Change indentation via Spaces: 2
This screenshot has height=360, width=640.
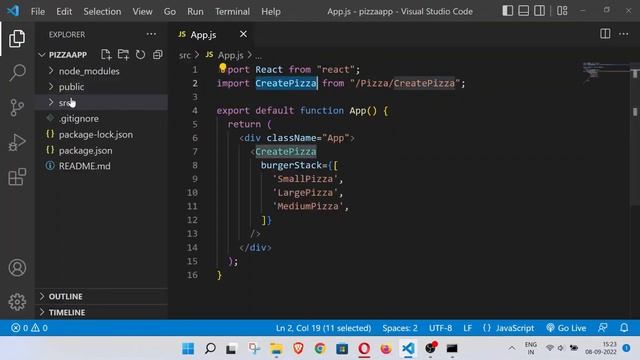(x=400, y=328)
